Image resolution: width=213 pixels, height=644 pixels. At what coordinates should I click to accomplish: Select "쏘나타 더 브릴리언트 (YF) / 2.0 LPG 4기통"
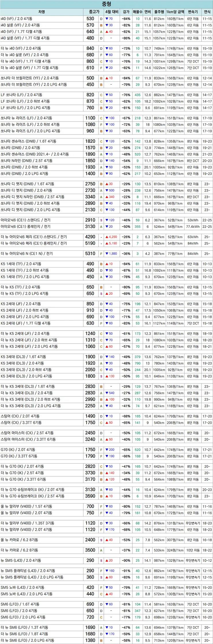point(34,85)
